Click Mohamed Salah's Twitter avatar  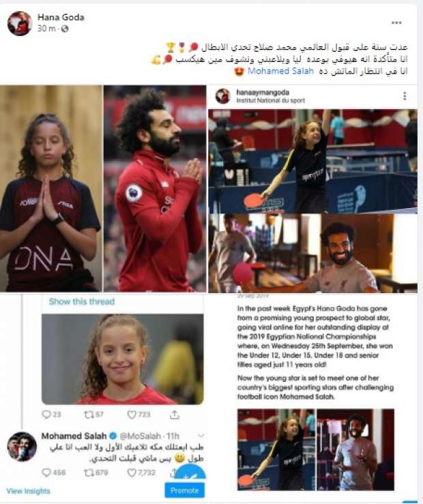23,447
